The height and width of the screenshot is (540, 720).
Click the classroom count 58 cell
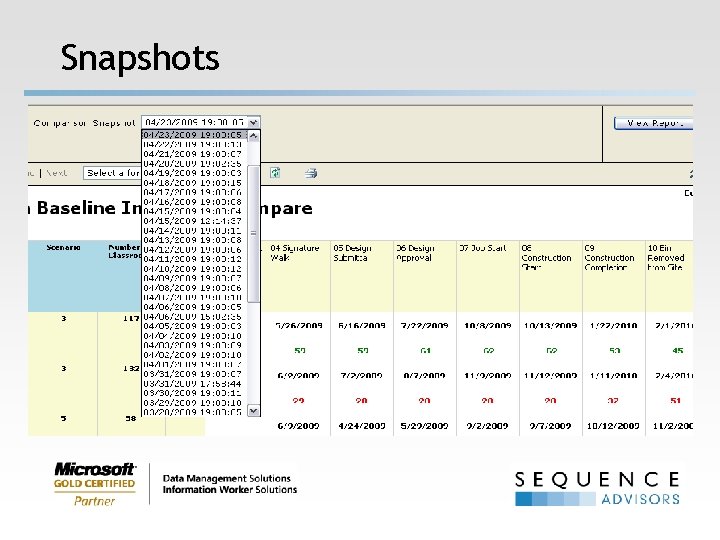pyautogui.click(x=131, y=418)
